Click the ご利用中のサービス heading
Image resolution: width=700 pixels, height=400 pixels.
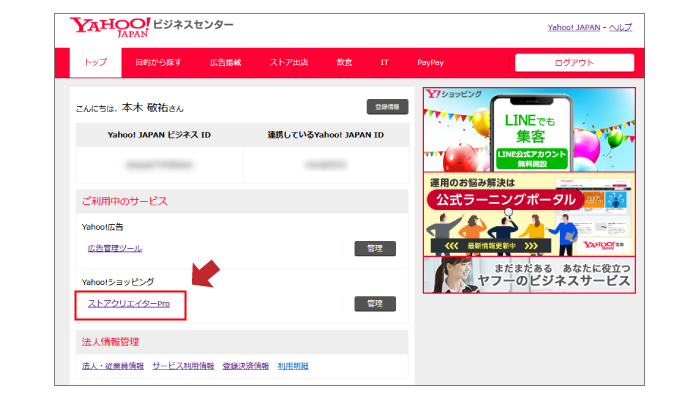[125, 201]
